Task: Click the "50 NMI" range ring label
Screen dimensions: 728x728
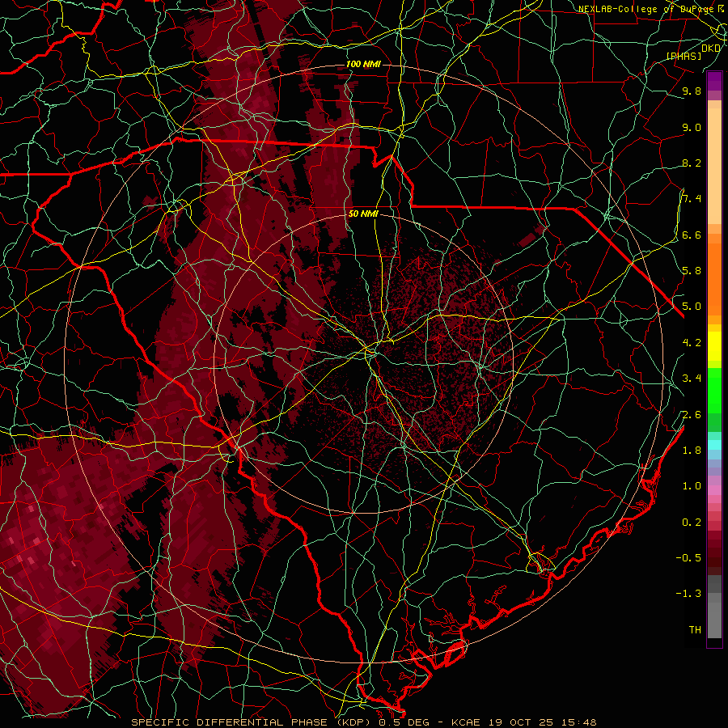Action: click(363, 214)
